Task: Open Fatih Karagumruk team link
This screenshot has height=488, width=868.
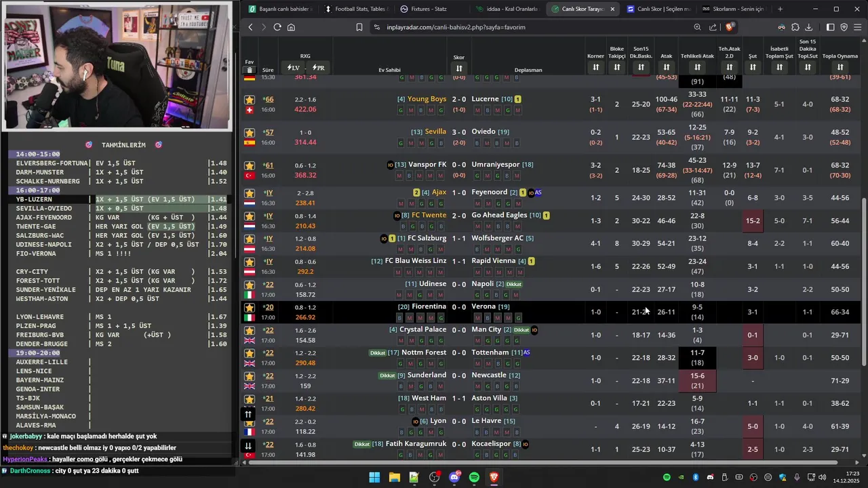Action: 416,444
